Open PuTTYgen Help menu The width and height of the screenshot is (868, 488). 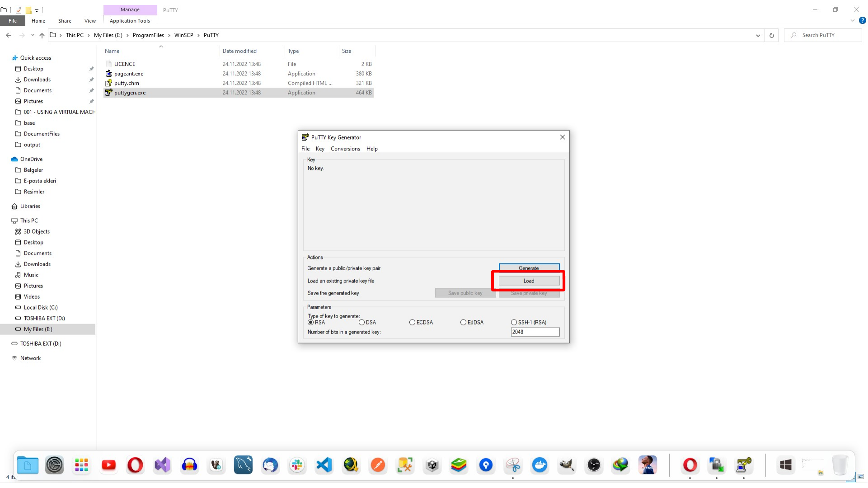pyautogui.click(x=372, y=149)
